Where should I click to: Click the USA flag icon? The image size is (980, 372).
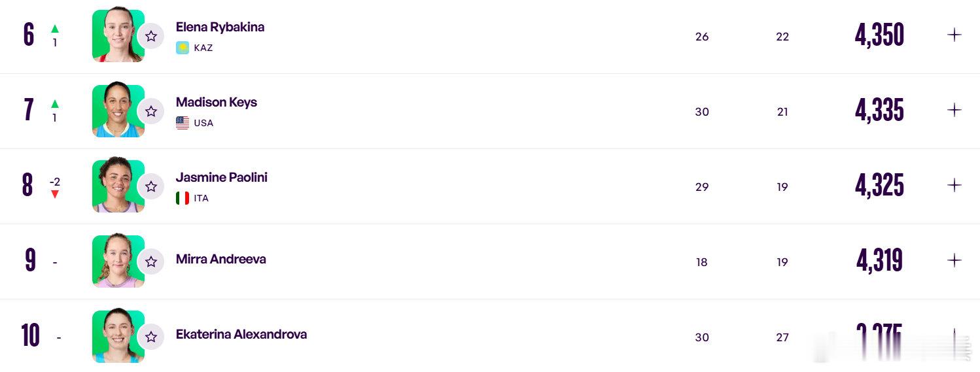click(183, 123)
